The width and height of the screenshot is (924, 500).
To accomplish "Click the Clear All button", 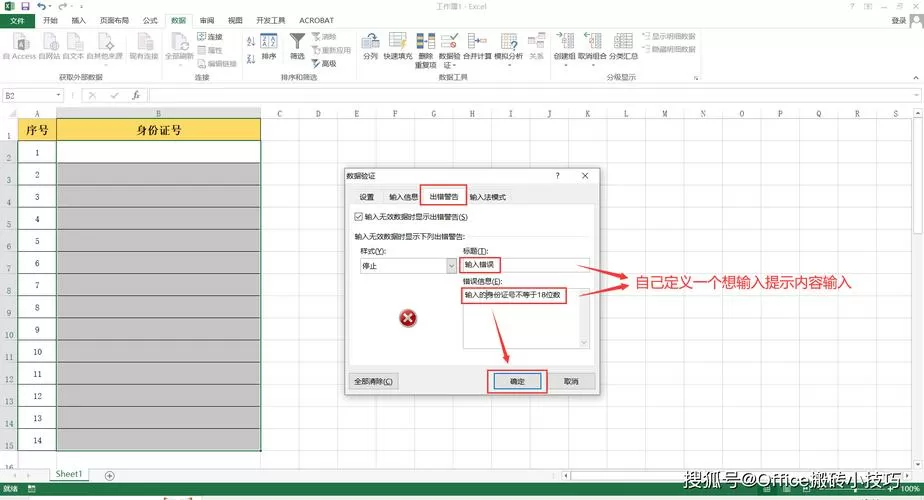I will (373, 381).
